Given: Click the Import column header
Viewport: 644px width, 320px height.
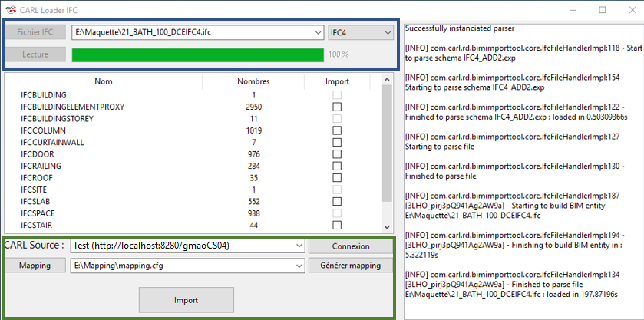Looking at the screenshot, I should coord(337,81).
